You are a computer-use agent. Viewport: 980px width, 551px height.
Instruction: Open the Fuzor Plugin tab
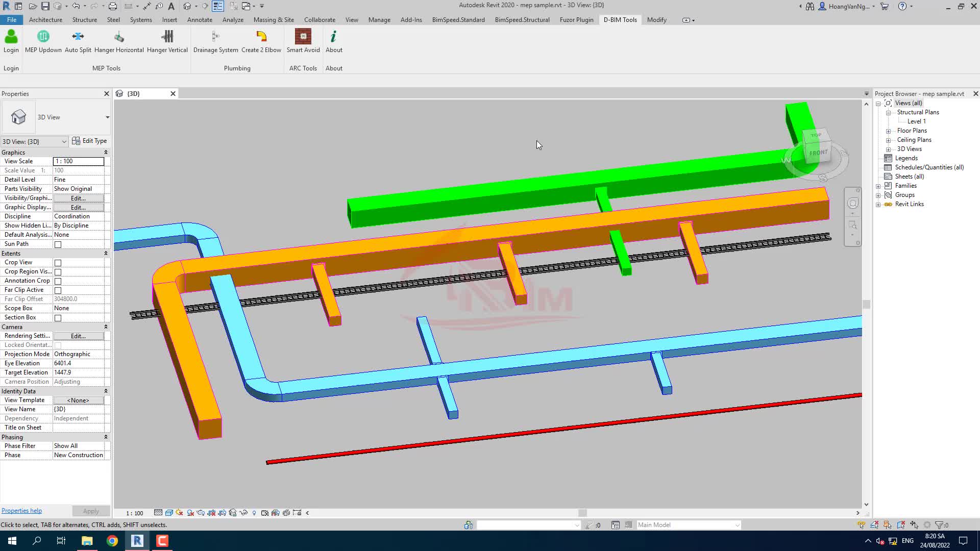(576, 20)
